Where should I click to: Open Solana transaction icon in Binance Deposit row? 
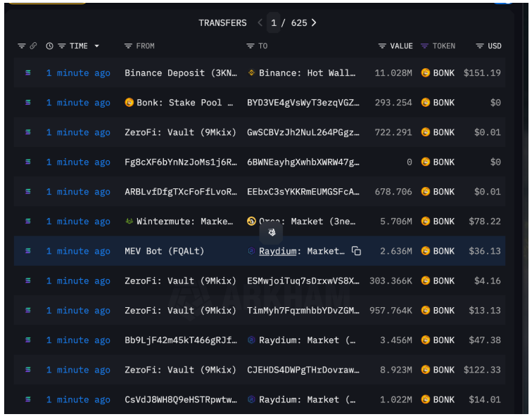click(28, 72)
